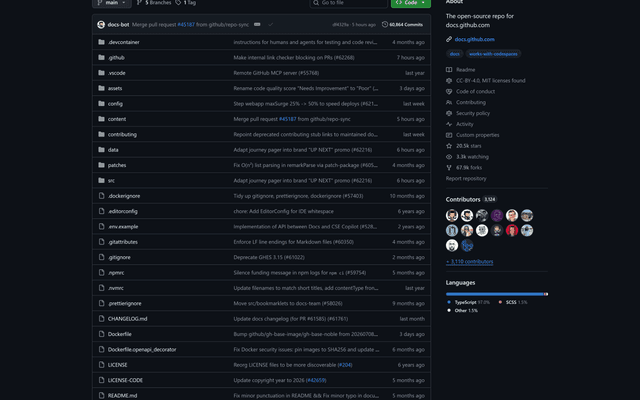Open the Security policy link
This screenshot has width=640, height=400.
coord(473,113)
